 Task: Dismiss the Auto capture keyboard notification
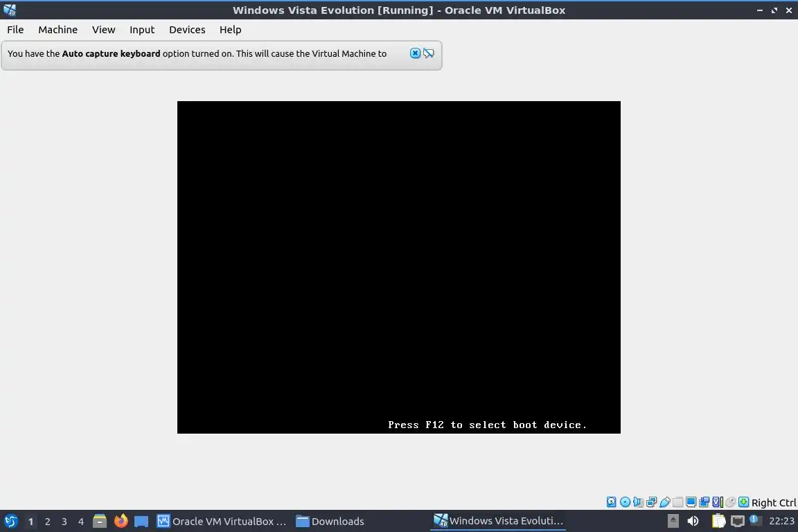click(x=416, y=53)
